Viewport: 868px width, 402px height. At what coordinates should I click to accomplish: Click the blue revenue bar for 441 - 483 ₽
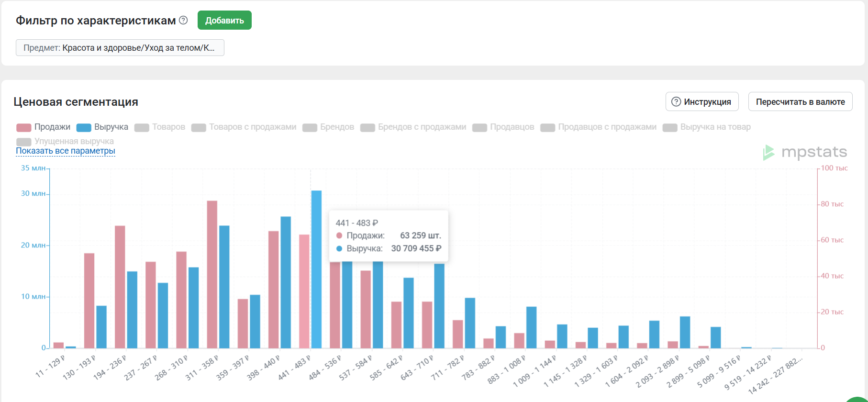316,269
